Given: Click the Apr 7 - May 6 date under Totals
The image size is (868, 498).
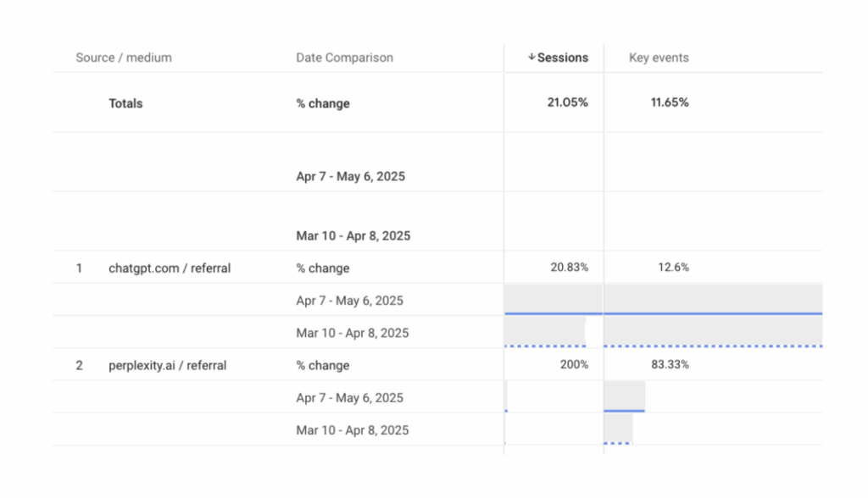Looking at the screenshot, I should pos(350,177).
